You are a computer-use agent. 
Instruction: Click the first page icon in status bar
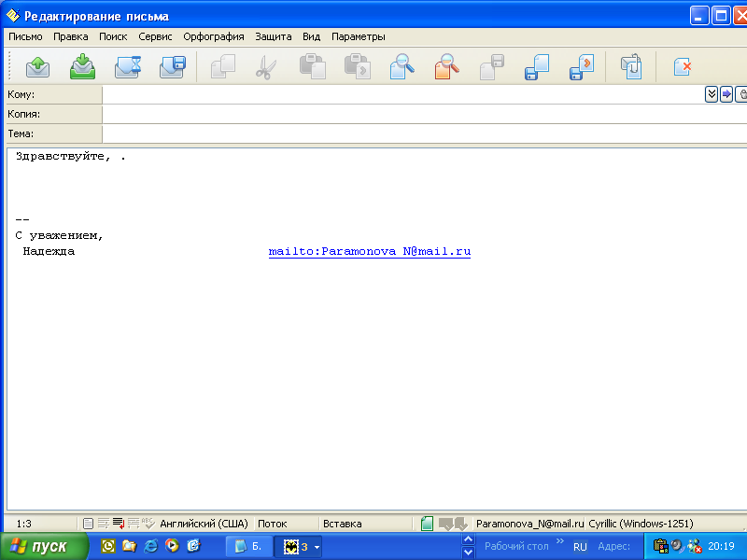[x=88, y=524]
